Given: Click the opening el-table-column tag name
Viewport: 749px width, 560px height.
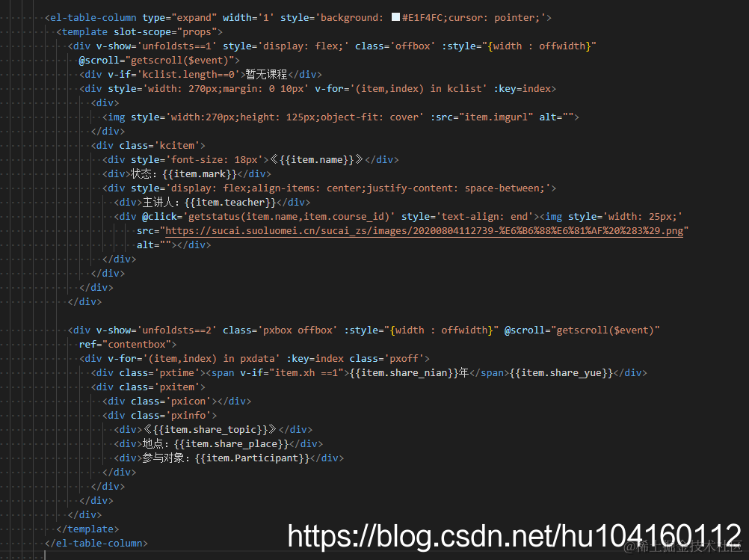Looking at the screenshot, I should click(93, 18).
